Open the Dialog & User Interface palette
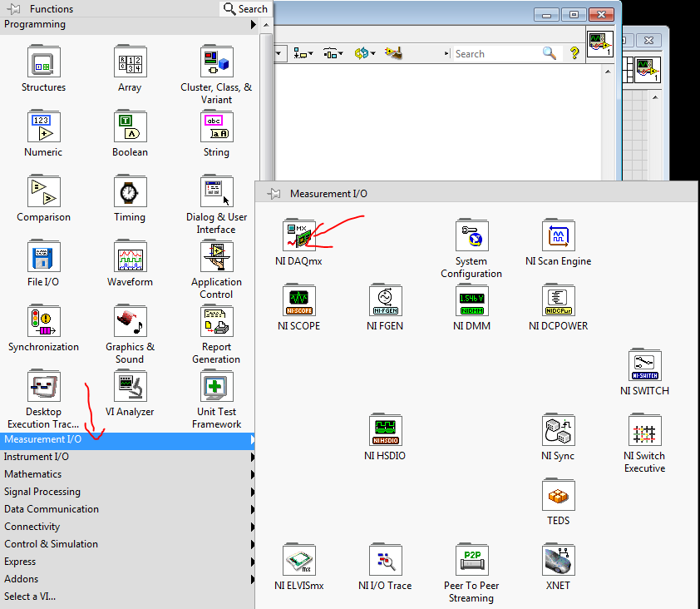 click(216, 191)
